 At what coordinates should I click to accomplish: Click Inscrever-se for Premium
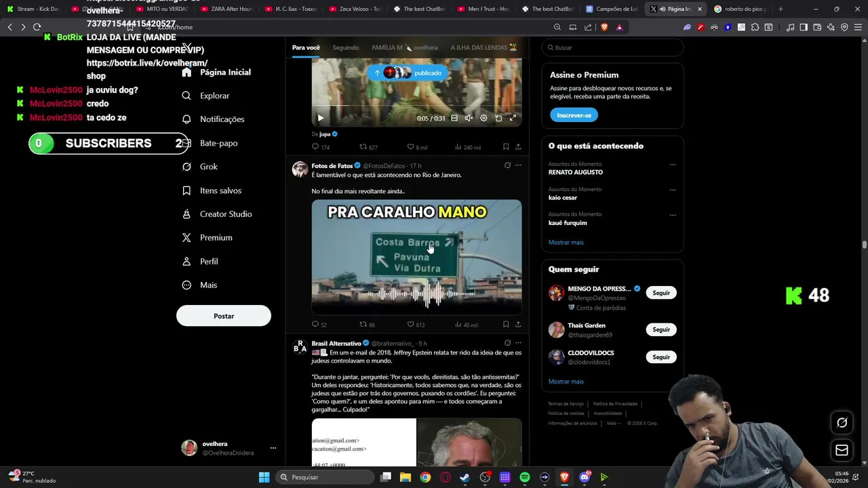[574, 115]
